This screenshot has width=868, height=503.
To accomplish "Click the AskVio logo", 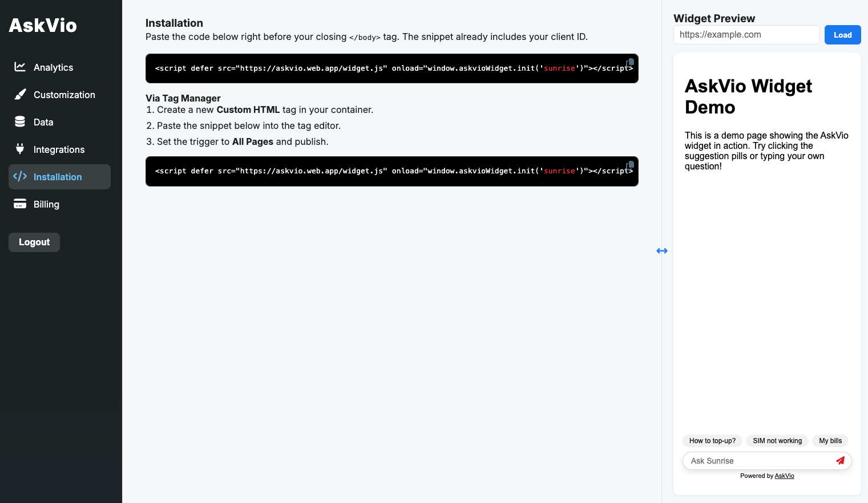I will tap(43, 25).
